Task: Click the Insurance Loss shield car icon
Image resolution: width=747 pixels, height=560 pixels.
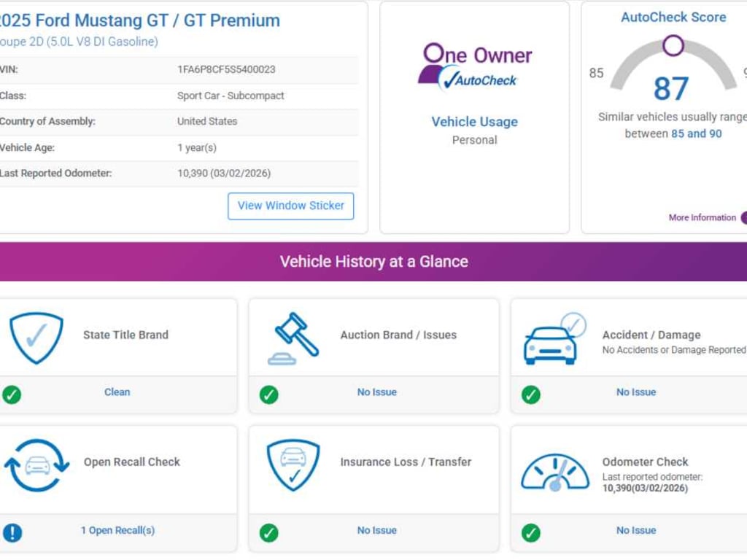Action: [x=293, y=464]
